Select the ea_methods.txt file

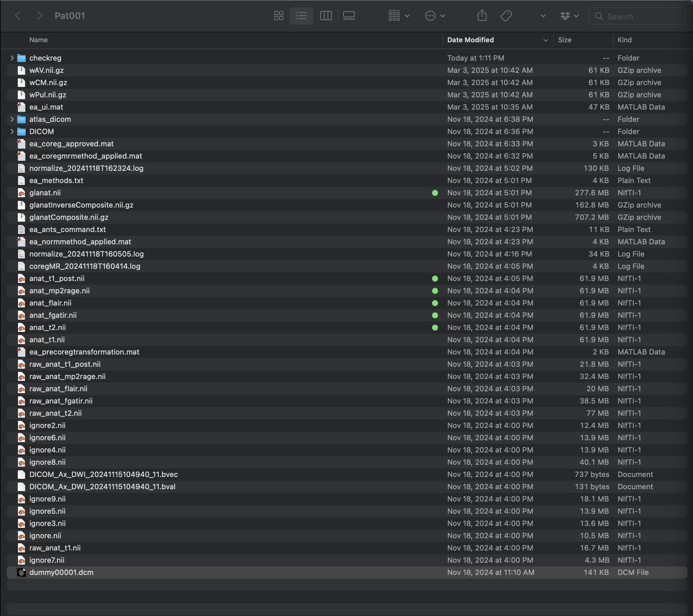pyautogui.click(x=56, y=181)
